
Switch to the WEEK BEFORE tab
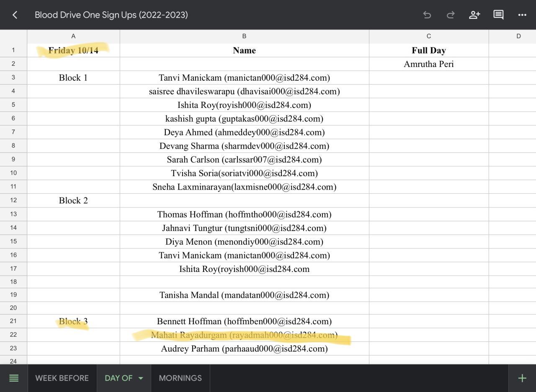coord(62,378)
